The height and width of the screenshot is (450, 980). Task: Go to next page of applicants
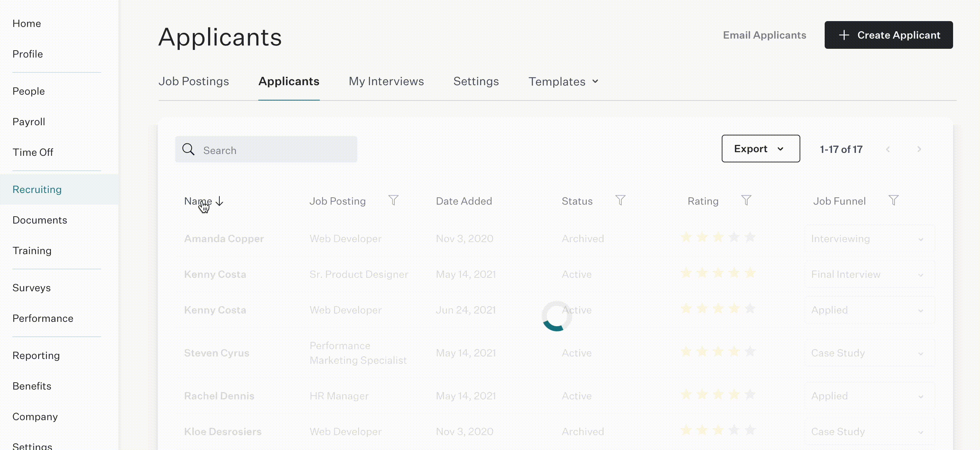(919, 149)
